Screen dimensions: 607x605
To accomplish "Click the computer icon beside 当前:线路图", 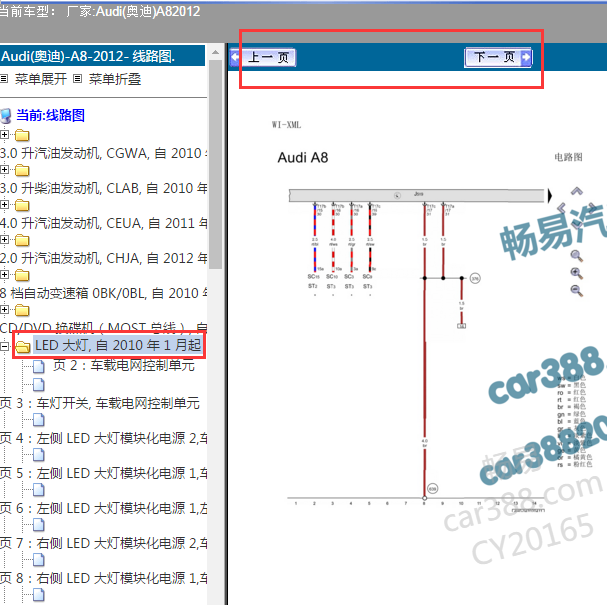I will 6,116.
